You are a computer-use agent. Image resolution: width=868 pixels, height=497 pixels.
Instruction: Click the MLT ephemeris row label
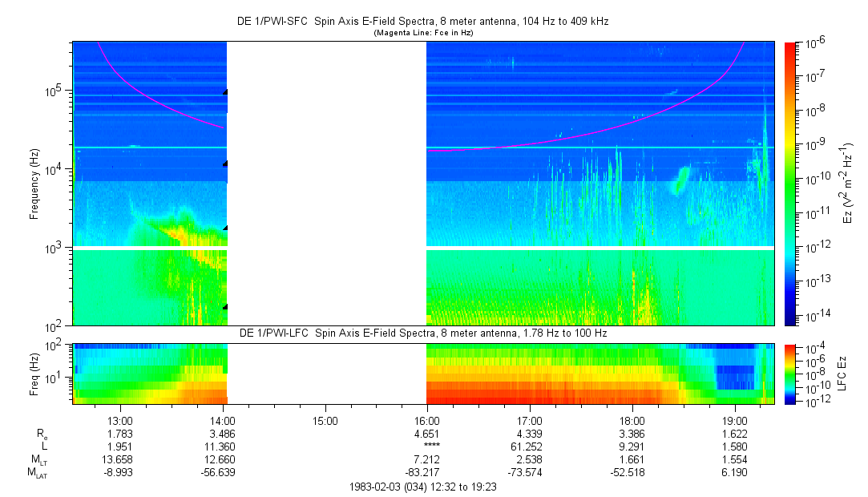[39, 459]
